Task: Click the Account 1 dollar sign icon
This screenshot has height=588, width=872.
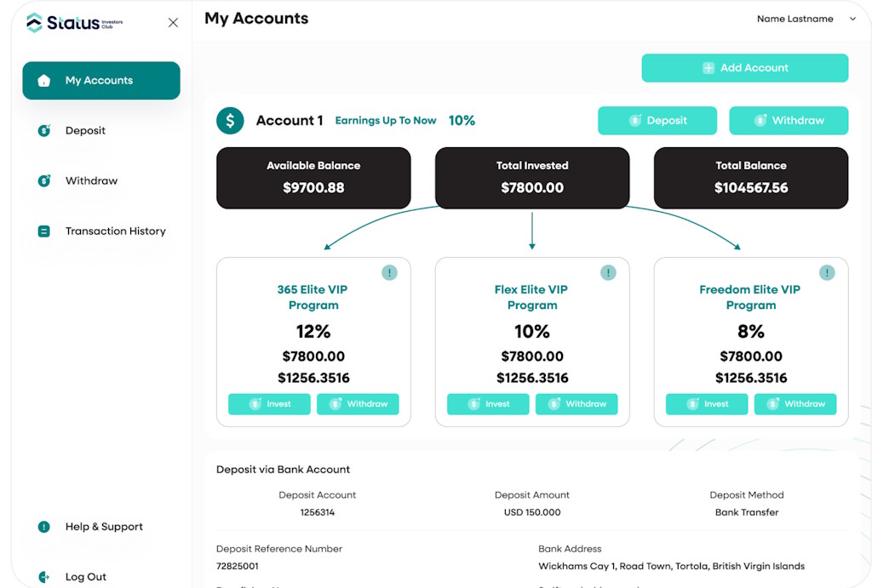Action: coord(230,121)
